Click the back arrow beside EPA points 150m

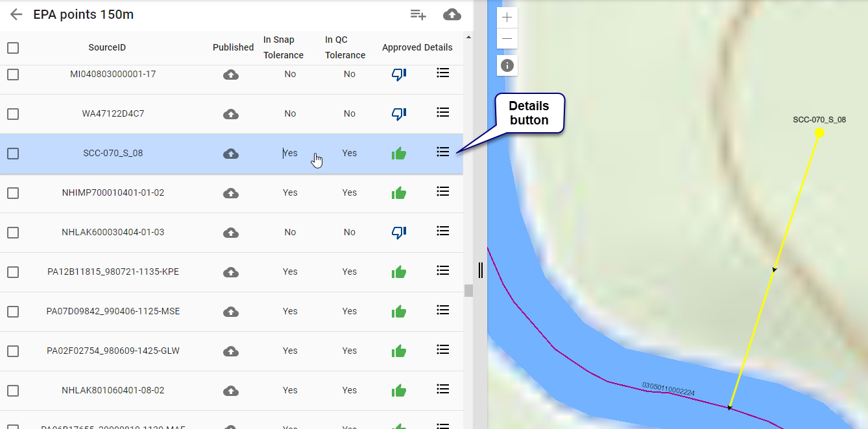tap(16, 14)
